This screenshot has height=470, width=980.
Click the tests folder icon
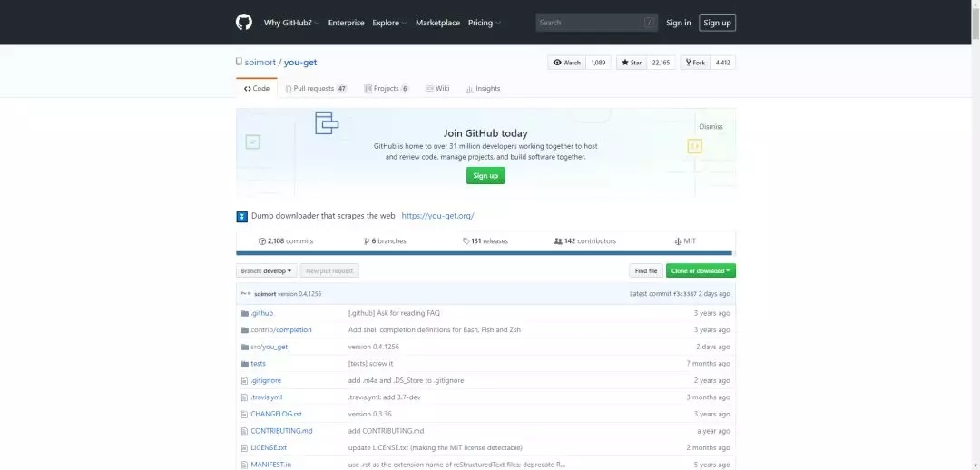[245, 364]
